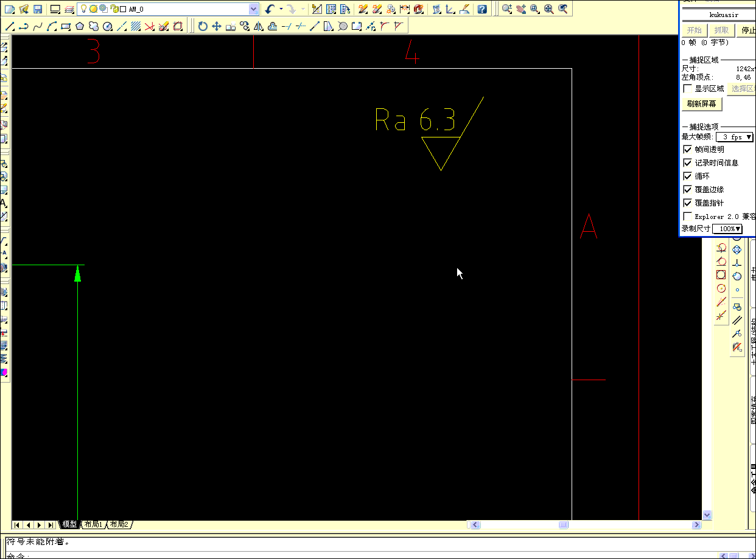
Task: Click the red zone number 4
Action: [x=412, y=52]
